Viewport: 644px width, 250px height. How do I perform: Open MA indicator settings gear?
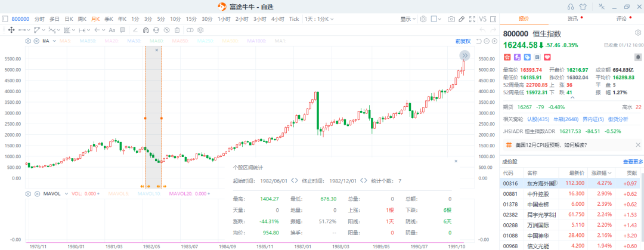28,41
